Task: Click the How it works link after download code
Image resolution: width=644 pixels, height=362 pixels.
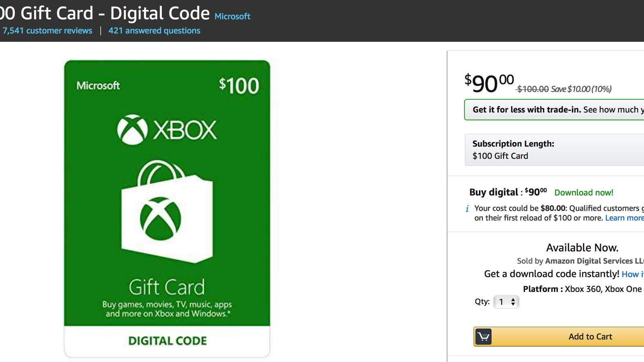Action: click(633, 274)
